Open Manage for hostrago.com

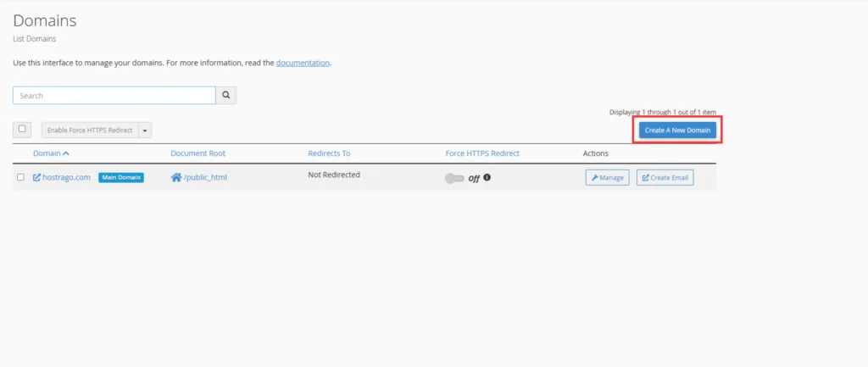point(607,178)
